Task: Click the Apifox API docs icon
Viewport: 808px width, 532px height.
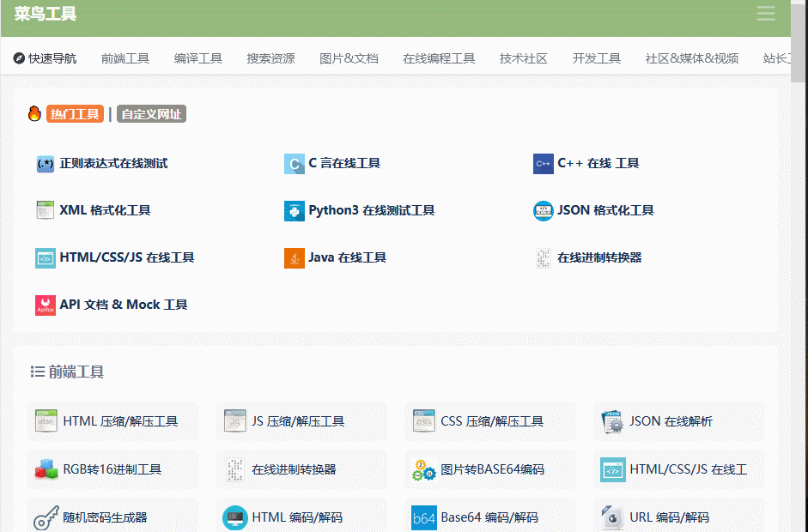Action: (x=46, y=305)
